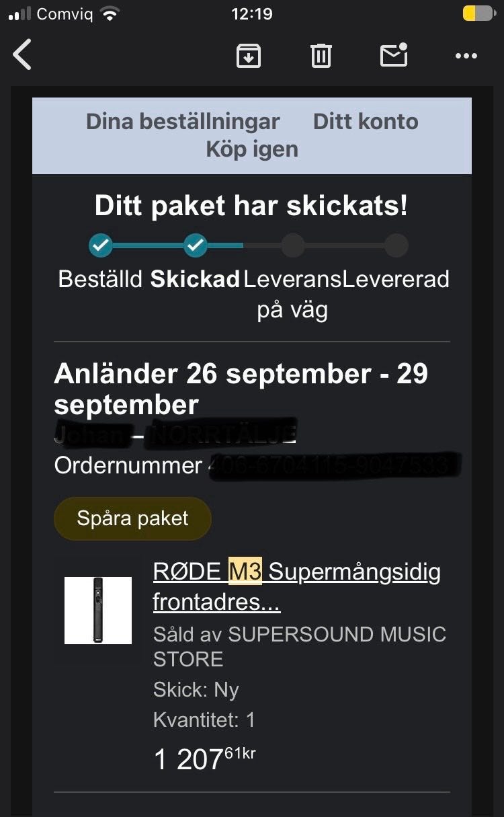
Task: Delete the email using the trash icon
Action: pyautogui.click(x=321, y=55)
